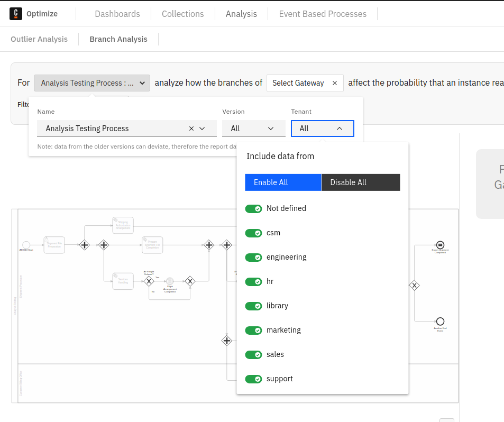Select the start event circle in diagram
Screen dimensions: 504x422
click(26, 245)
